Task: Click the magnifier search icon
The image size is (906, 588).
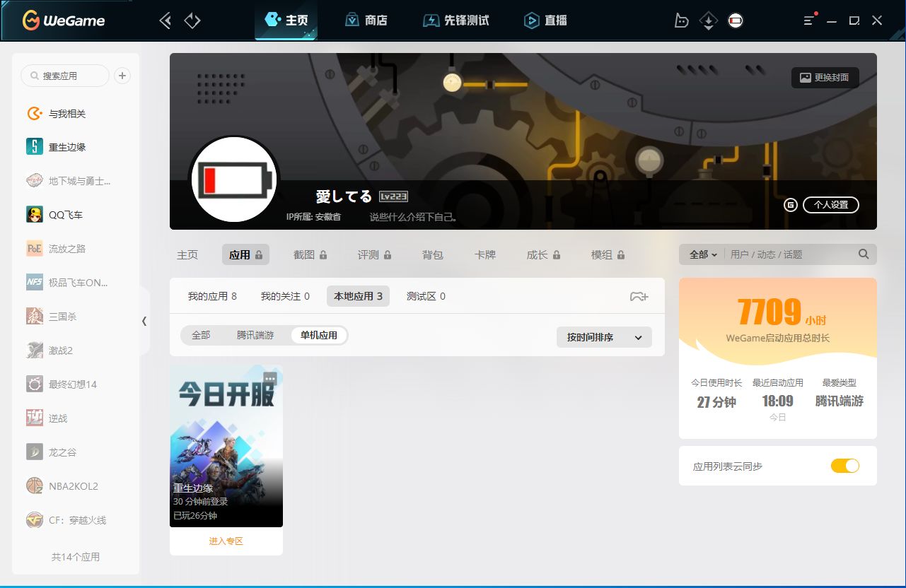Action: click(864, 254)
